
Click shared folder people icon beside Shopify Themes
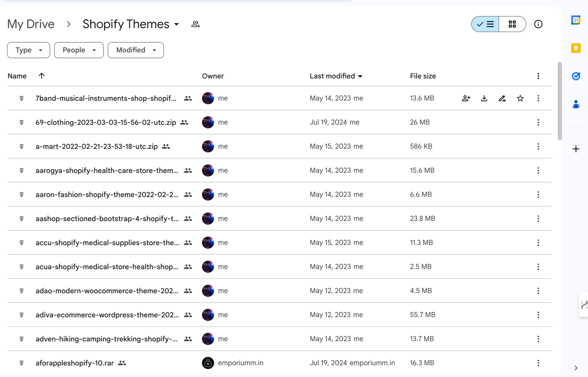click(195, 24)
